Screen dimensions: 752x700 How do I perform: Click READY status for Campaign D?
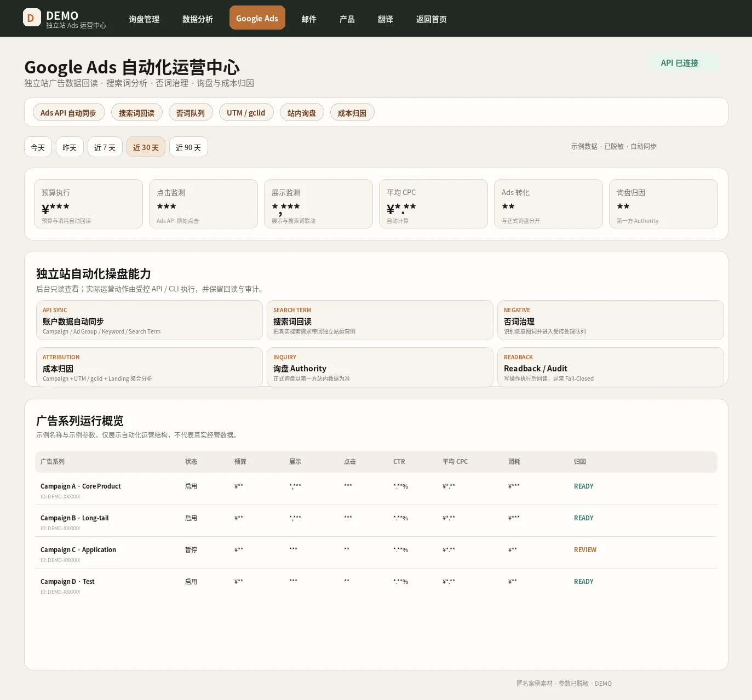pos(583,582)
